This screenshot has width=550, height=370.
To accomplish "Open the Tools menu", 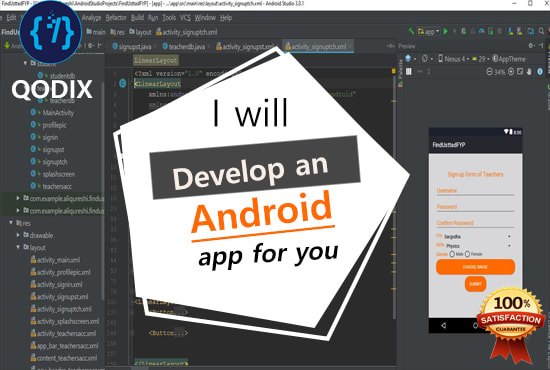I will pos(169,18).
